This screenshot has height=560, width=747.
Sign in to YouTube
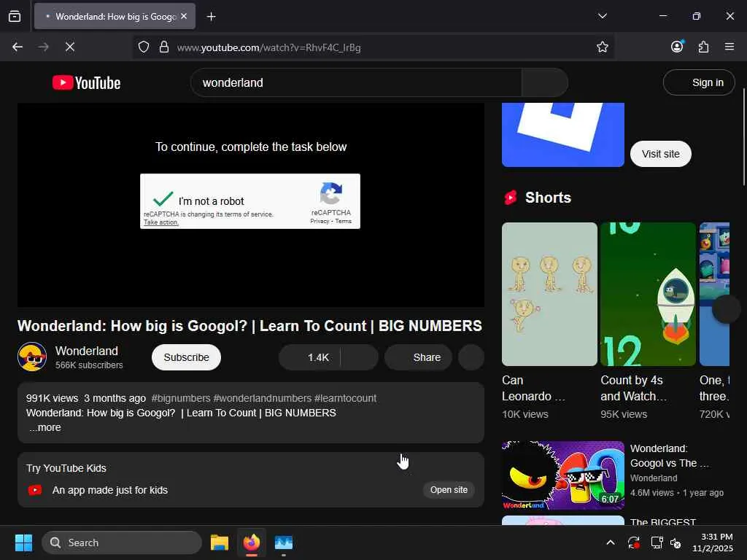click(x=698, y=82)
